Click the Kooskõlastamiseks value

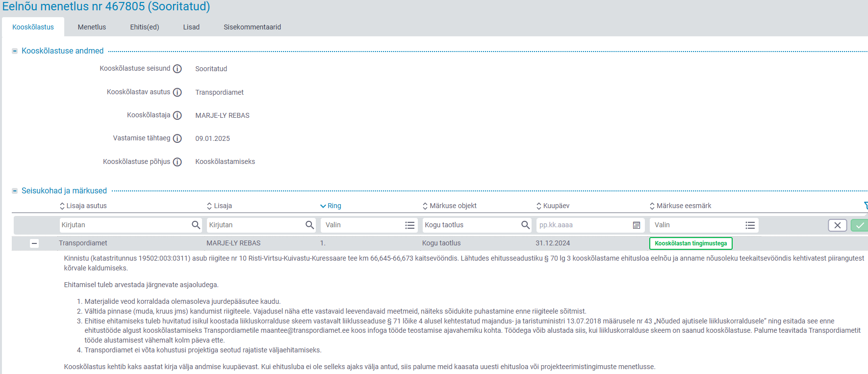tap(225, 162)
